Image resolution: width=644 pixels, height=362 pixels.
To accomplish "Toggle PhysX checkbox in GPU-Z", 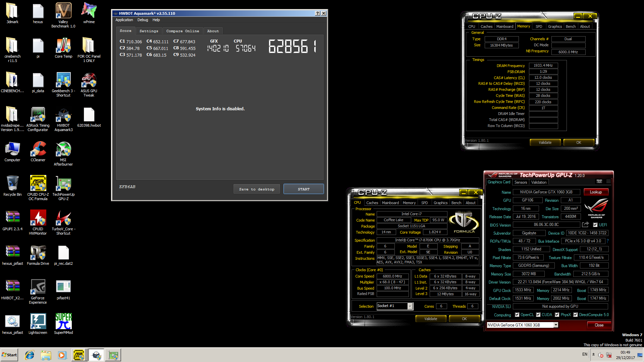I will (557, 315).
